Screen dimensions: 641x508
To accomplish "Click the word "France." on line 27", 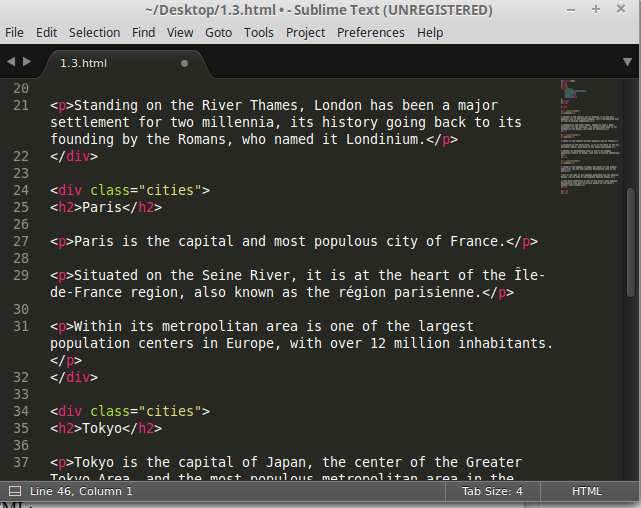I will 478,241.
